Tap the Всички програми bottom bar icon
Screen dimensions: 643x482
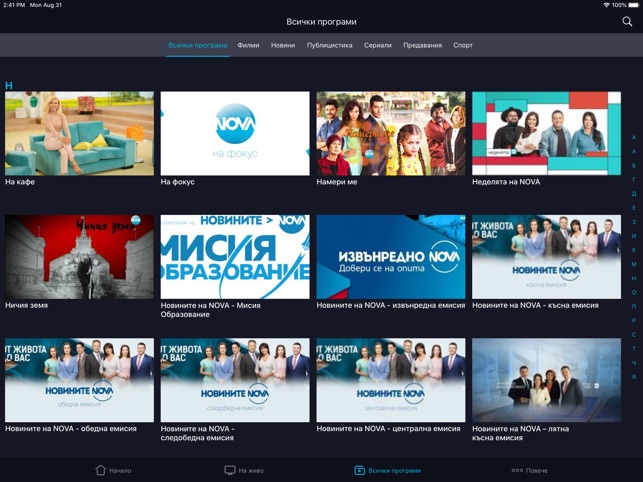click(x=359, y=470)
